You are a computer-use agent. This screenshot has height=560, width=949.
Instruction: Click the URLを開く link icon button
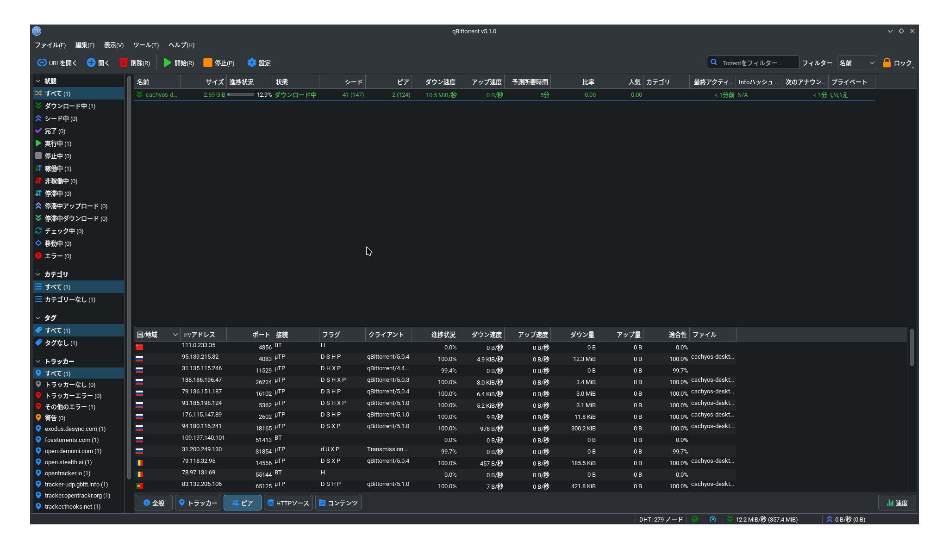(57, 63)
